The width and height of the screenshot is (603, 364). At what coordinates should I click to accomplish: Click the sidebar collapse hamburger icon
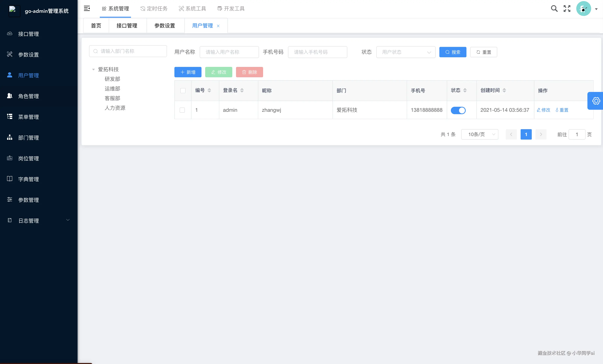click(x=87, y=9)
